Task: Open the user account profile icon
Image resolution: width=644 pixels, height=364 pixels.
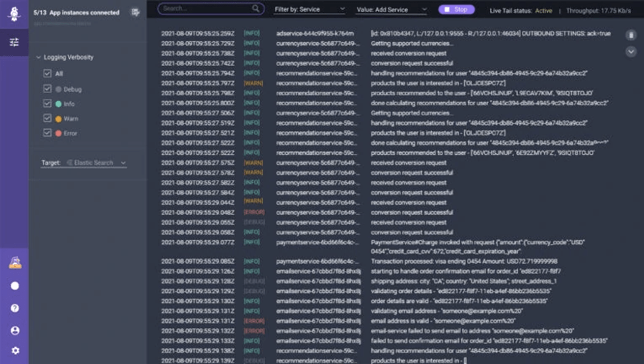Action: [15, 330]
